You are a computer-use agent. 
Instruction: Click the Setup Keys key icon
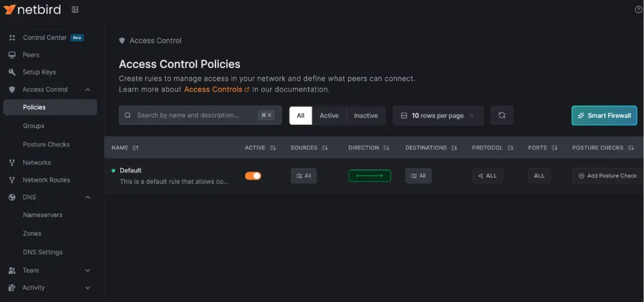click(12, 73)
